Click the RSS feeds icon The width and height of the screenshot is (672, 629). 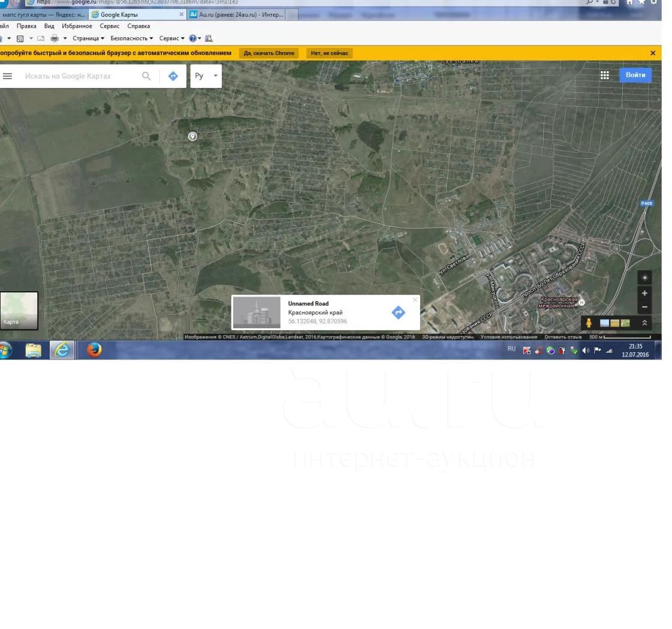click(x=20, y=38)
